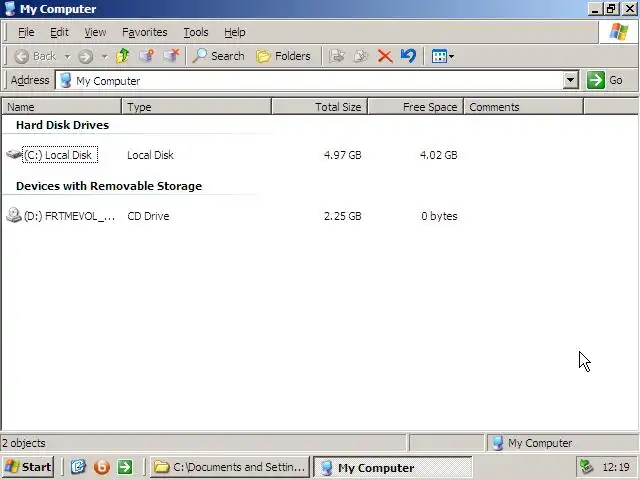Go up one folder level
Screen dimensions: 640x480
(x=122, y=56)
